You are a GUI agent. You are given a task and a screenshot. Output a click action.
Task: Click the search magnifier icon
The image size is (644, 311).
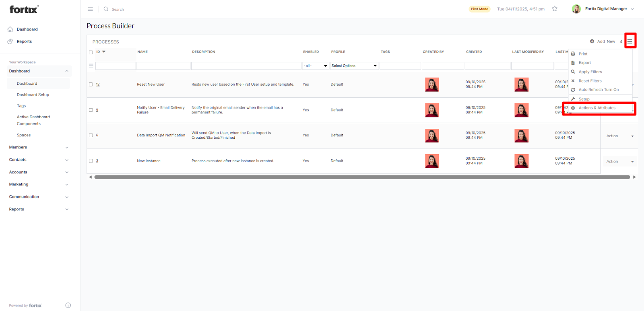point(106,9)
